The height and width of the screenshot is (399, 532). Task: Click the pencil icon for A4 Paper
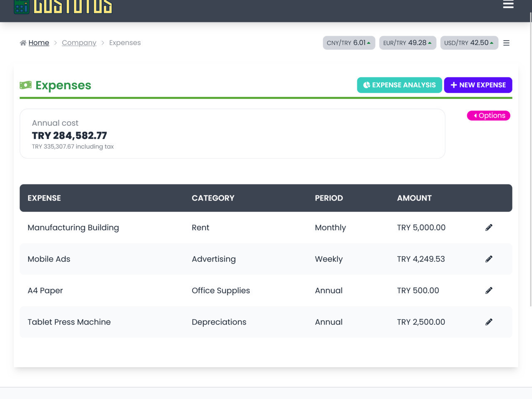click(489, 291)
